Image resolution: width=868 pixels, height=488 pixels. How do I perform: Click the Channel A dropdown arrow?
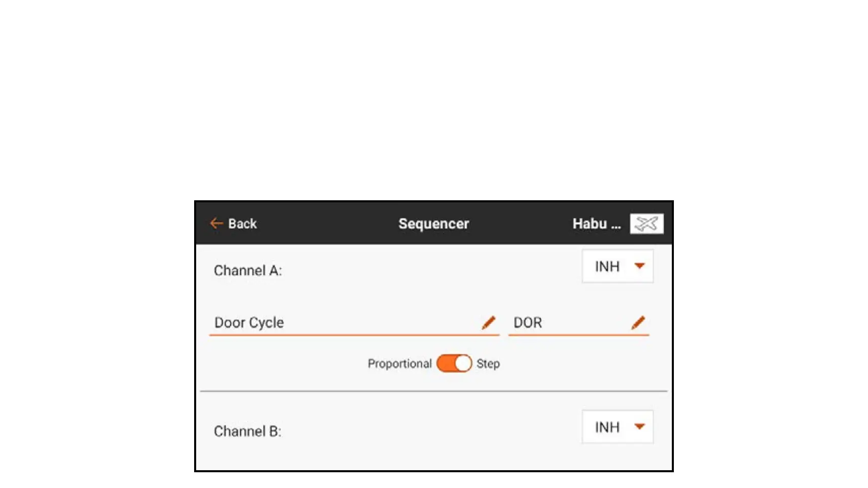639,266
